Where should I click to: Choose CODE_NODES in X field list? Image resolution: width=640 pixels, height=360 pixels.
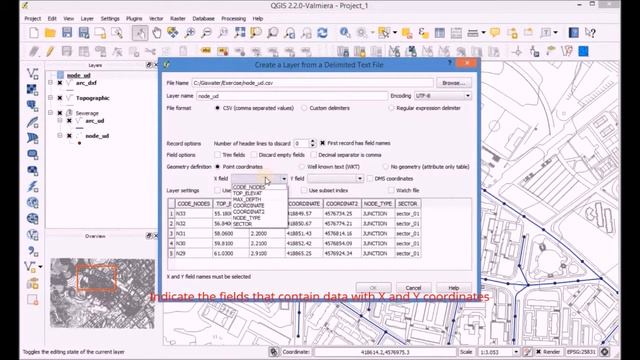[249, 187]
